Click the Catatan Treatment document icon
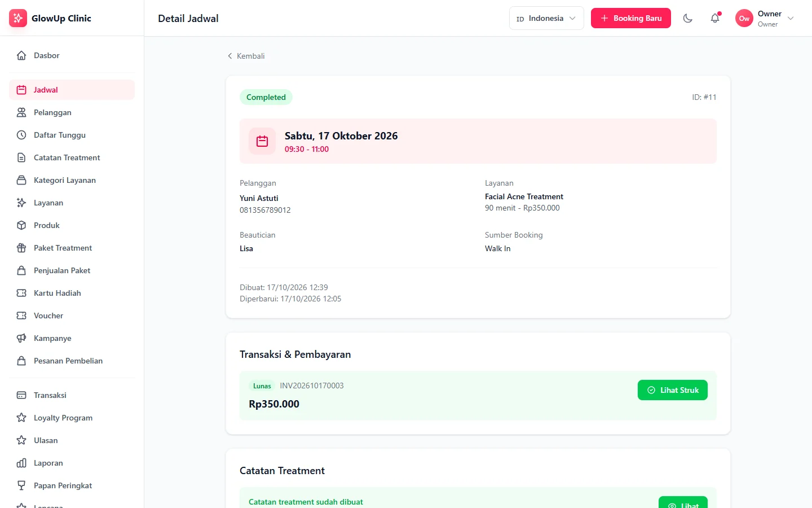812x508 pixels. point(21,157)
